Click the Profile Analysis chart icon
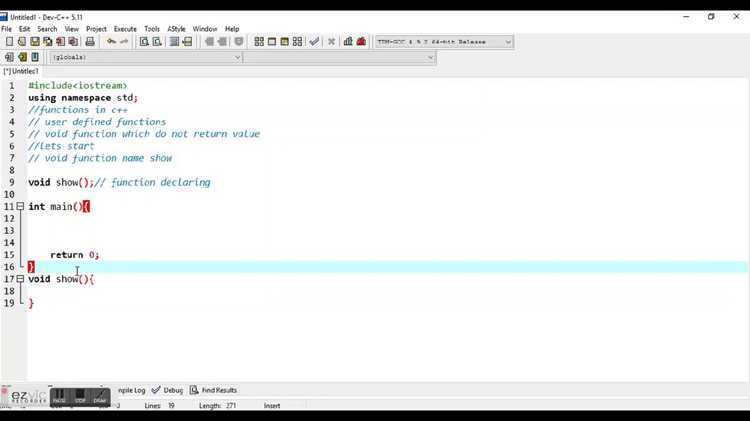The height and width of the screenshot is (421, 750). pyautogui.click(x=348, y=42)
